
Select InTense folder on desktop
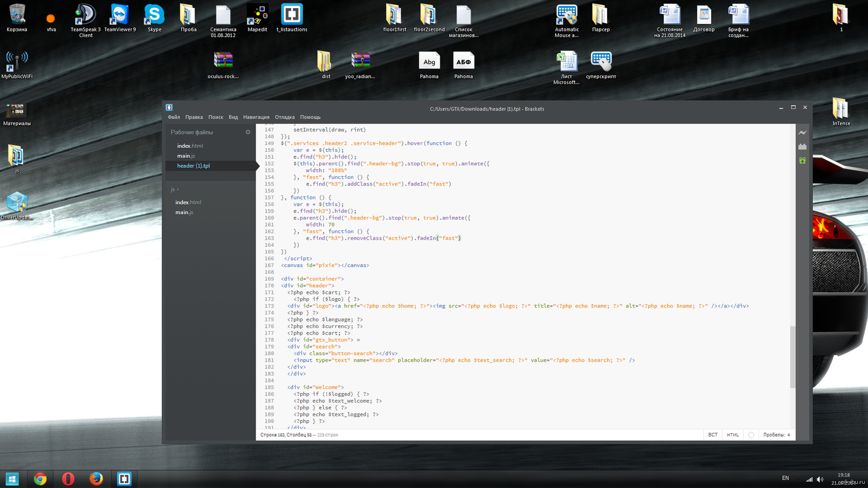pyautogui.click(x=841, y=112)
